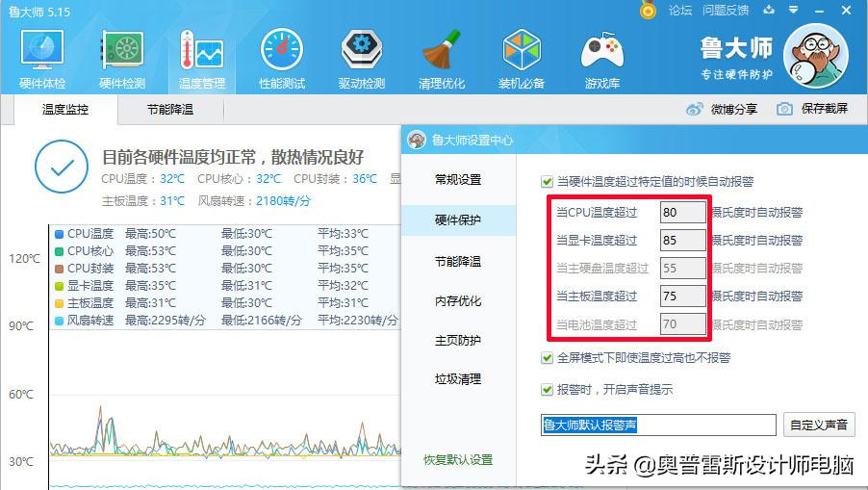This screenshot has height=490, width=868.
Task: Select 节能降温 in settings sidebar
Action: click(458, 261)
